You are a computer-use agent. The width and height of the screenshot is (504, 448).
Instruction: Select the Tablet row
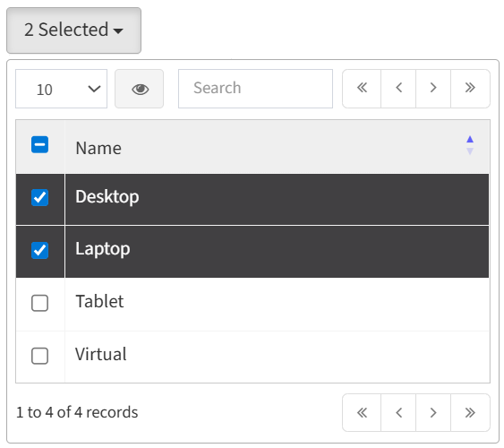pos(252,305)
